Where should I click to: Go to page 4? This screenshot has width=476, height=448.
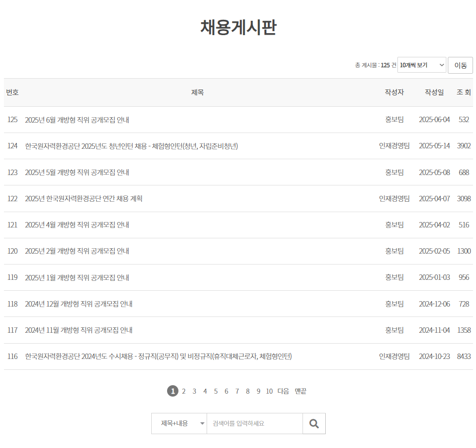(205, 391)
